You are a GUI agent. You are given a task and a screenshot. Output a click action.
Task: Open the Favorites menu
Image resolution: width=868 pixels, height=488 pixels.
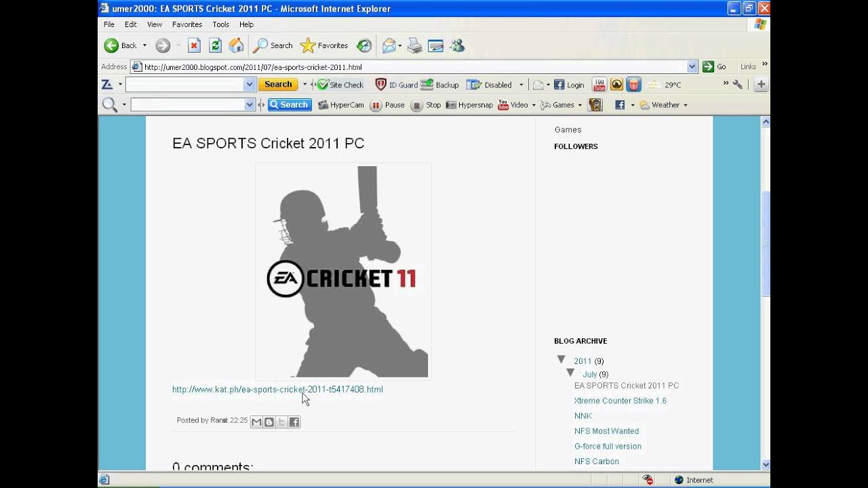tap(187, 24)
